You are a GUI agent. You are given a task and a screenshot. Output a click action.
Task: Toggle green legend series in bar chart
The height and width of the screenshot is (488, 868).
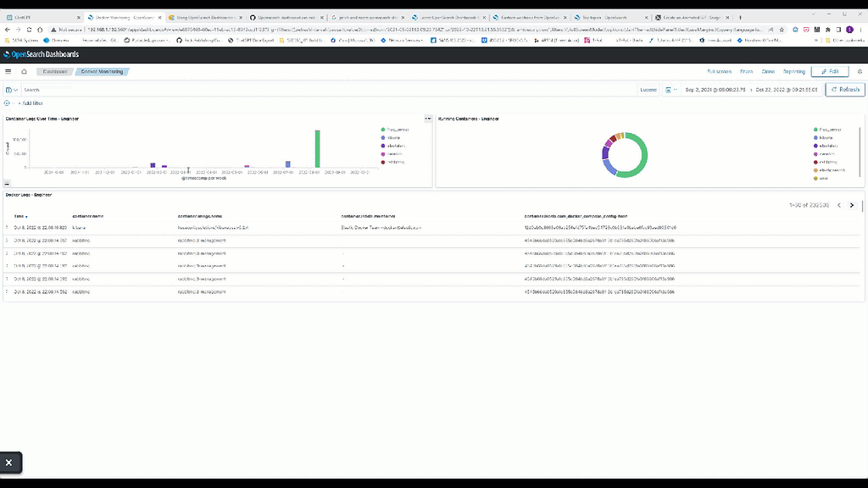click(x=395, y=130)
